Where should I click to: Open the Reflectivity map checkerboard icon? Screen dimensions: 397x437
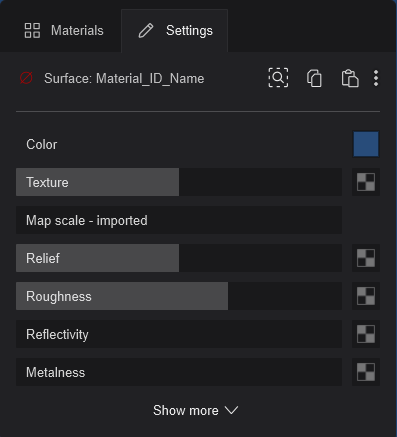366,334
